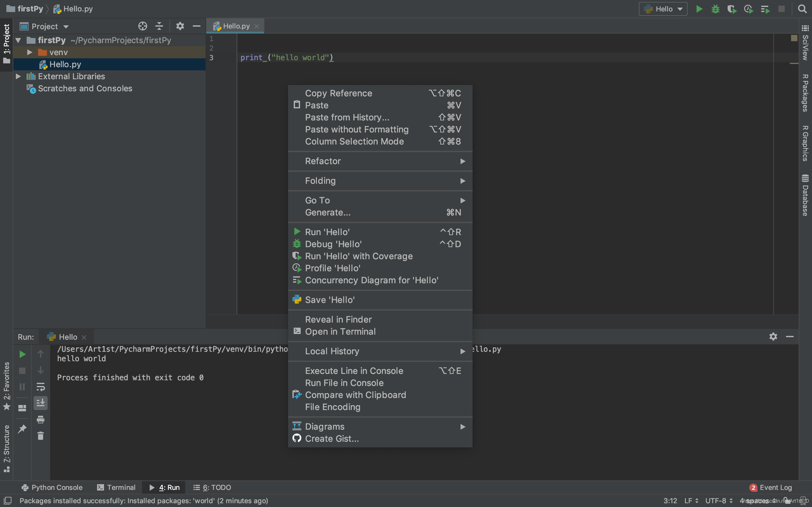This screenshot has height=507, width=812.
Task: Close the Hello.py editor tab
Action: pyautogui.click(x=257, y=26)
